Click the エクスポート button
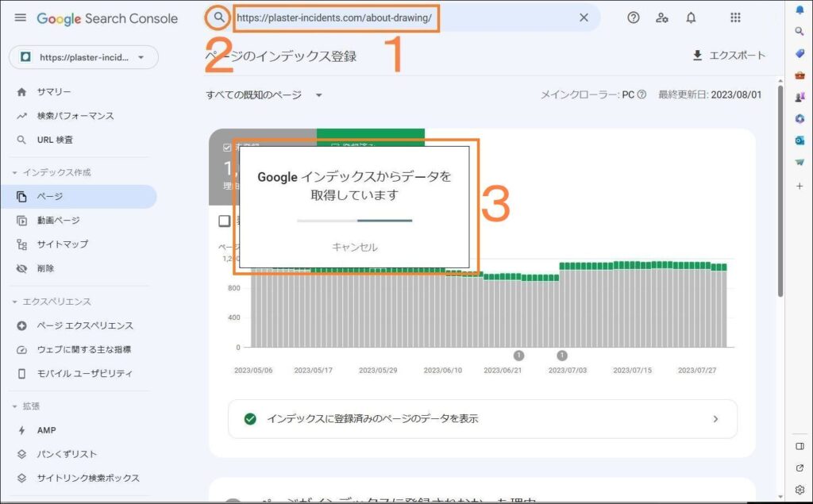 729,55
